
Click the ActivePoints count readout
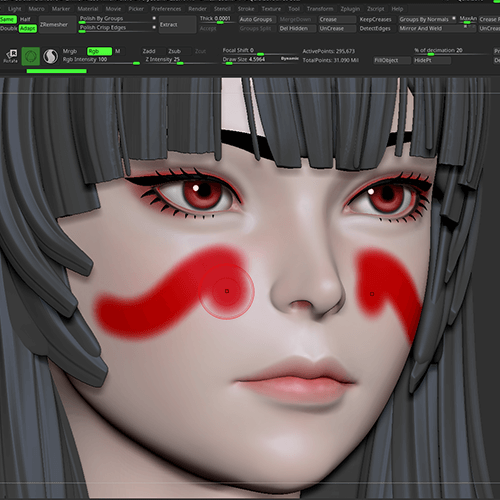click(x=329, y=51)
